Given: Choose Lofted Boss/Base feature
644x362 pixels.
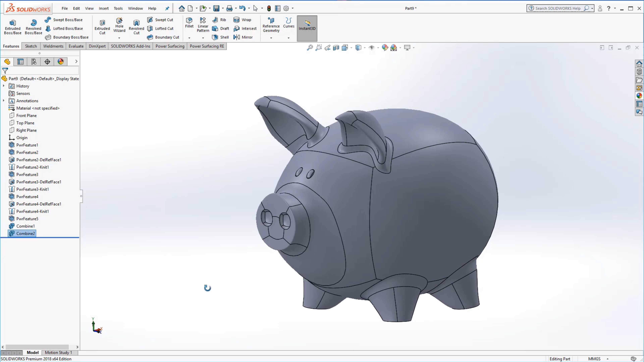Looking at the screenshot, I should (x=64, y=28).
